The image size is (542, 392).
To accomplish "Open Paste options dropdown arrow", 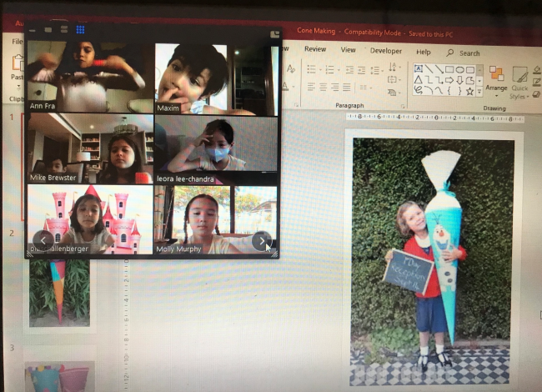I will [x=18, y=86].
